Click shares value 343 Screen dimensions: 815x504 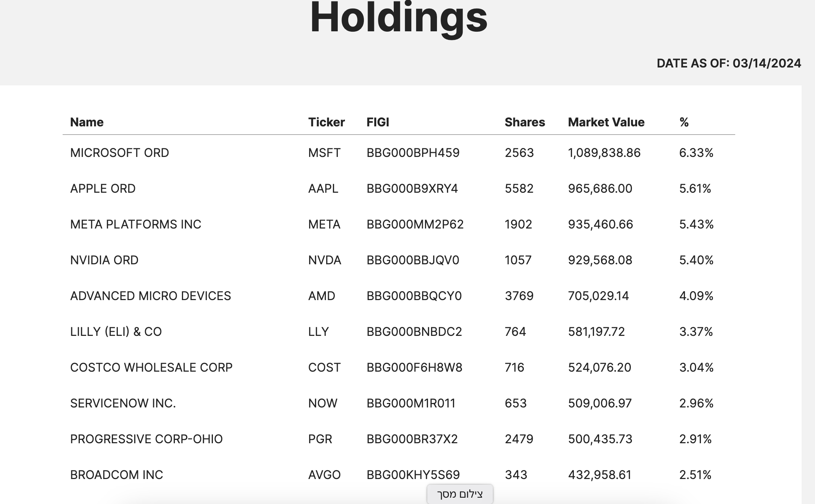[x=516, y=475]
